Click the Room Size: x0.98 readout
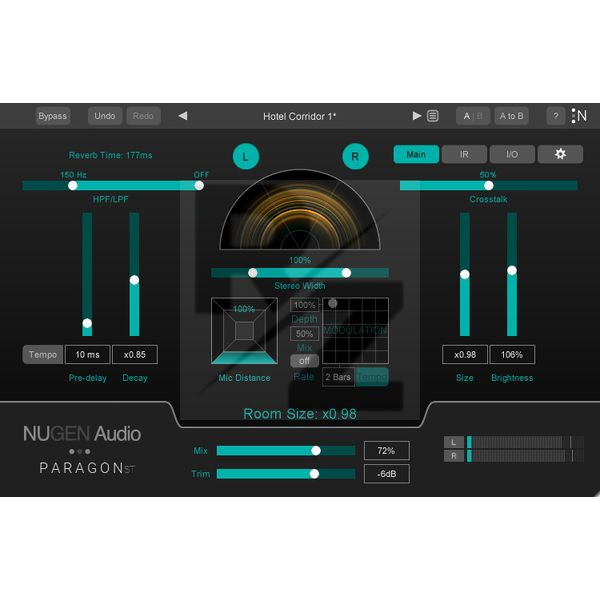 [300, 414]
